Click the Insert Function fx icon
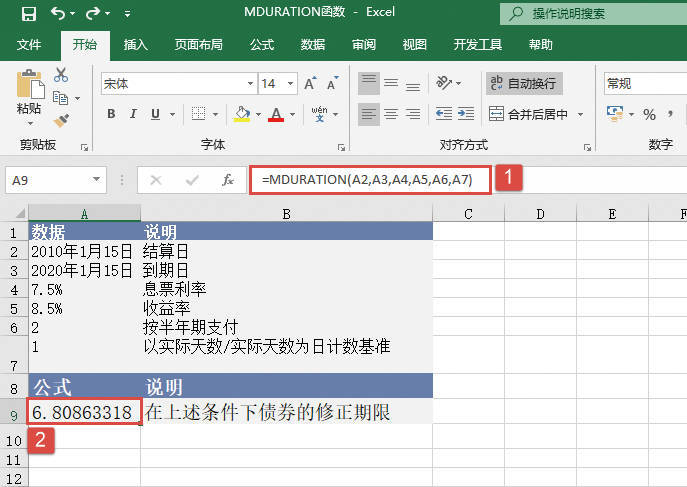 pyautogui.click(x=228, y=180)
